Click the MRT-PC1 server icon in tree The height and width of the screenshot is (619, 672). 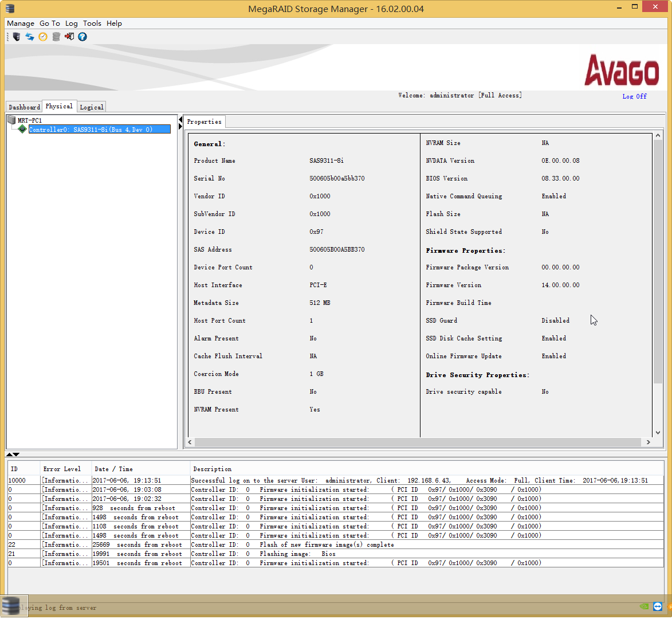tap(11, 120)
